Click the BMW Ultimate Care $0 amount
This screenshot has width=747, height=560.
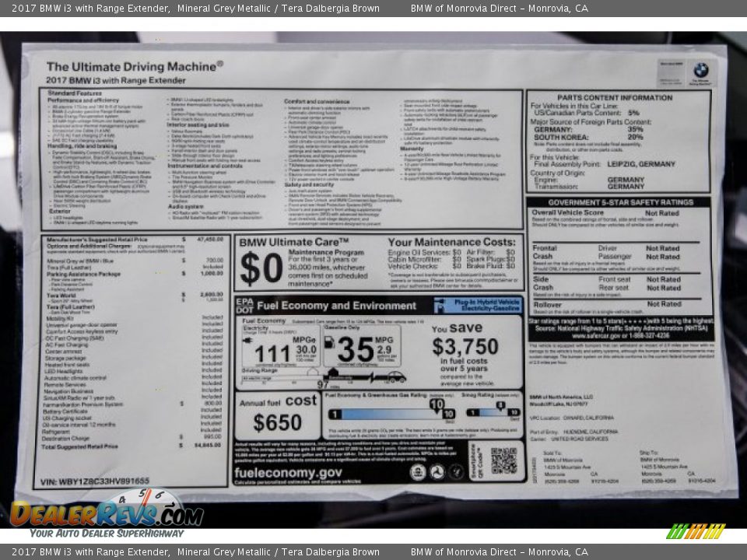[x=261, y=268]
